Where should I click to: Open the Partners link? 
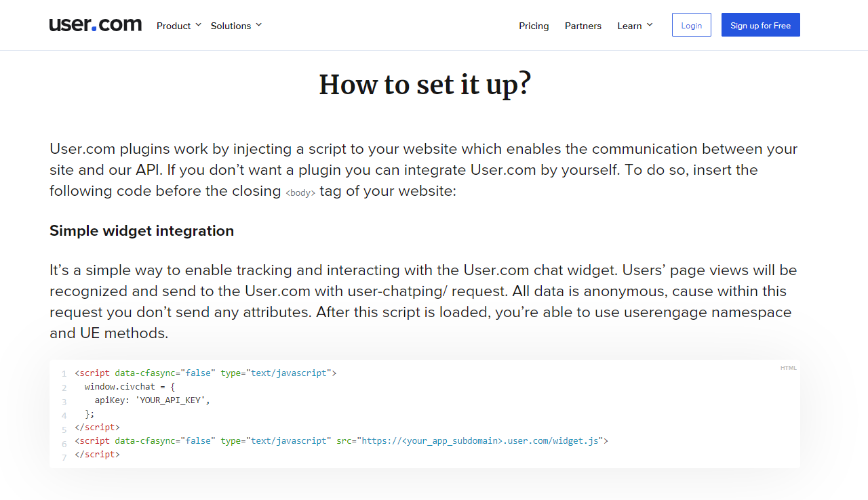coord(583,26)
